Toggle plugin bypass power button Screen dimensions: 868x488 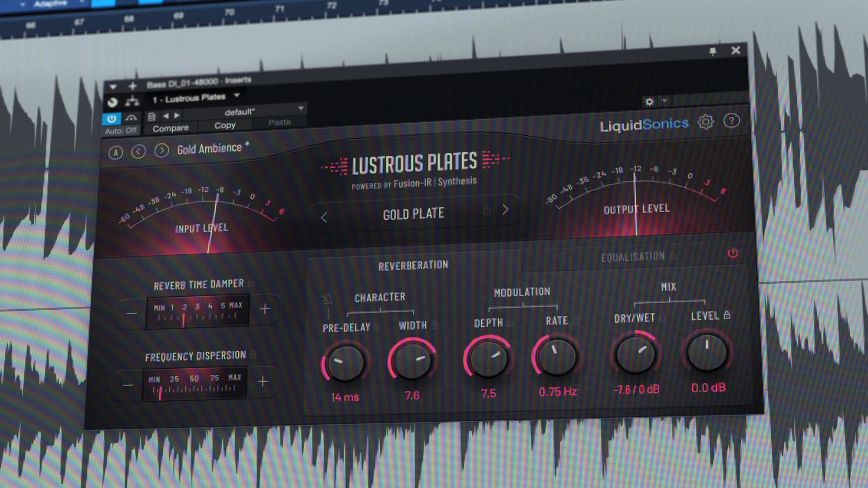[x=112, y=118]
